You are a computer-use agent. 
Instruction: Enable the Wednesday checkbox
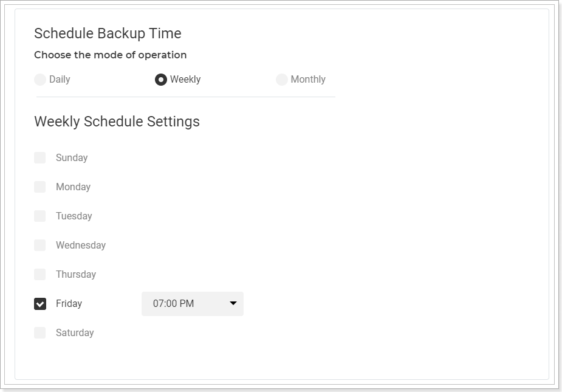39,245
